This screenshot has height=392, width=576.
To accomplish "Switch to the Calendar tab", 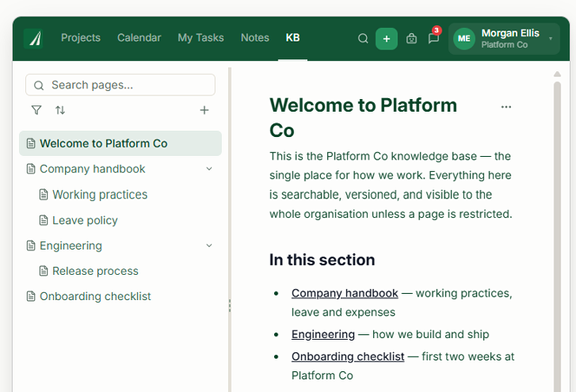I will coord(139,38).
